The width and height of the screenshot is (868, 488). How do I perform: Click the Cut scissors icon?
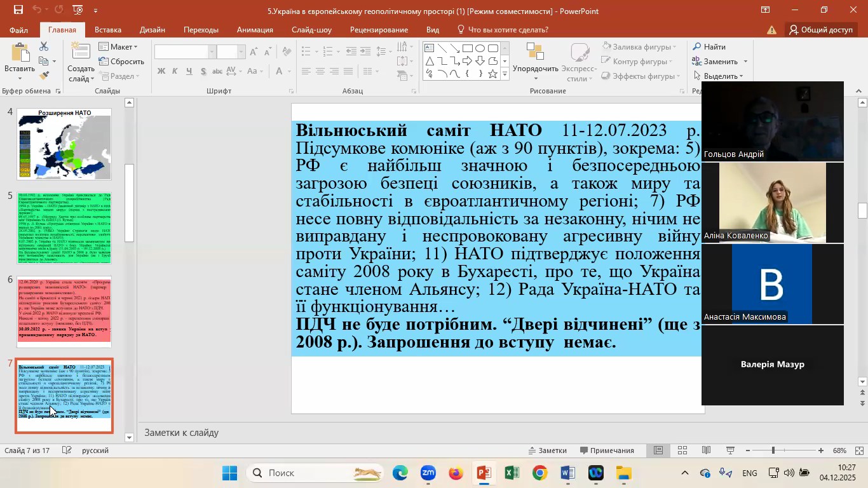click(x=44, y=47)
